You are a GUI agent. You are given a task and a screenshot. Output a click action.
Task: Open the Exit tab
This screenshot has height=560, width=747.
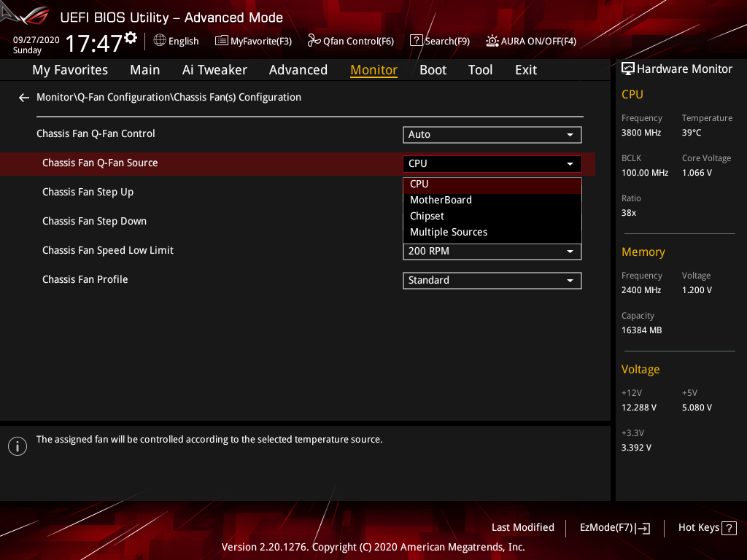526,70
